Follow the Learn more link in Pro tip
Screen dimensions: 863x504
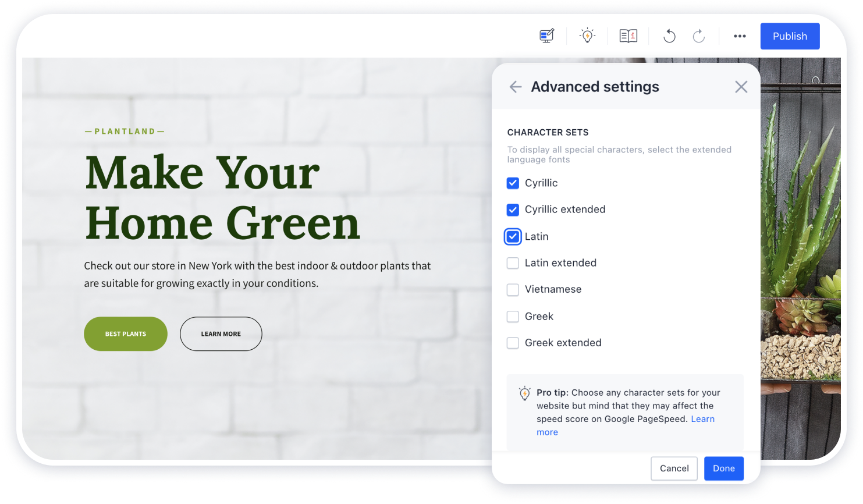pyautogui.click(x=702, y=419)
